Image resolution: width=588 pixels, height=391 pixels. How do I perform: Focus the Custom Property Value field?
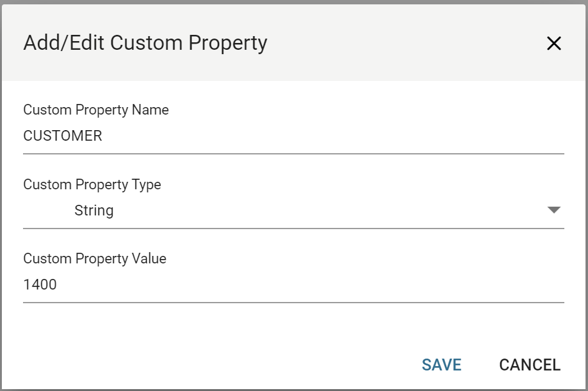click(292, 285)
